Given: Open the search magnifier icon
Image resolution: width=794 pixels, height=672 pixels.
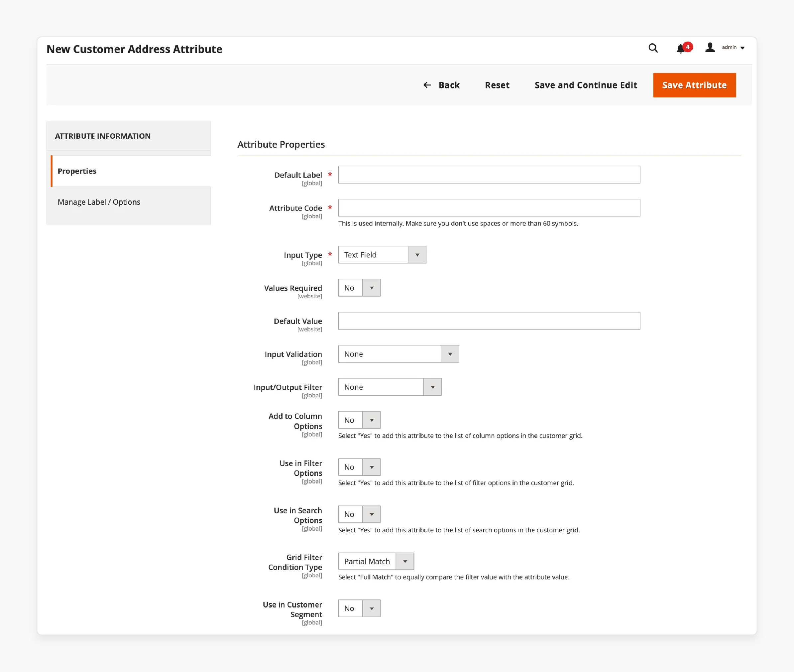Looking at the screenshot, I should 653,48.
